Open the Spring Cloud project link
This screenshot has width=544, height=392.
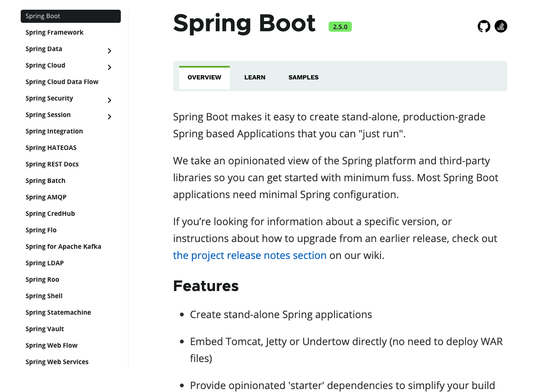pyautogui.click(x=45, y=65)
